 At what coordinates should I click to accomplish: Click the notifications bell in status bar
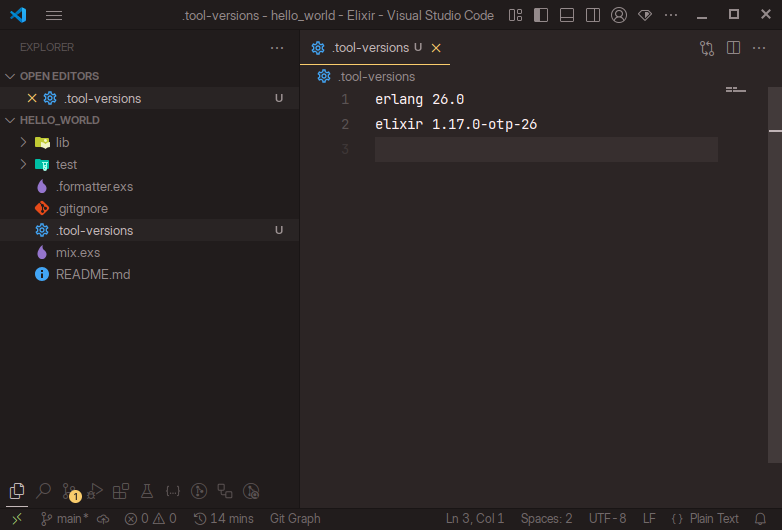[760, 518]
